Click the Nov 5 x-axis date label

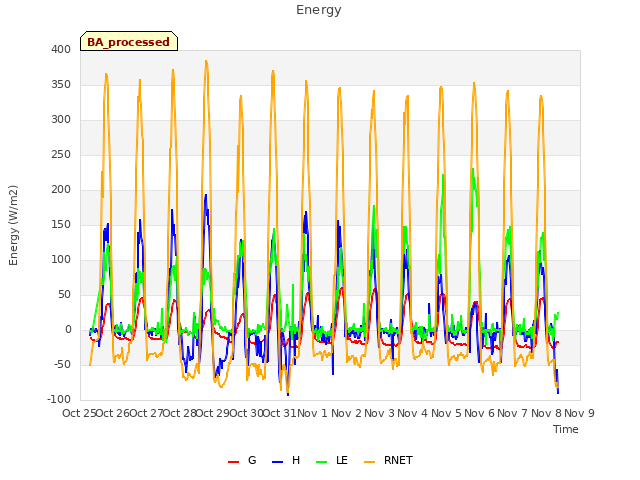[446, 413]
